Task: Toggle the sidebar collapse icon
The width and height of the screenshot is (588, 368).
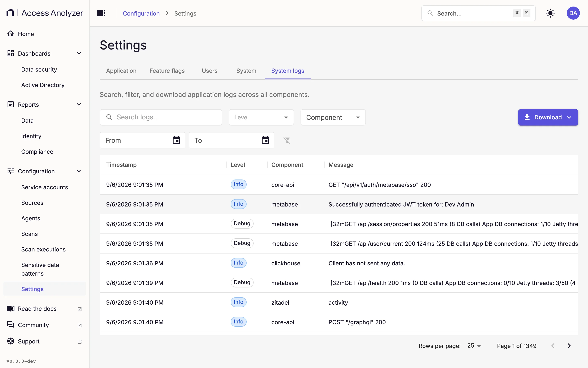Action: pyautogui.click(x=101, y=13)
